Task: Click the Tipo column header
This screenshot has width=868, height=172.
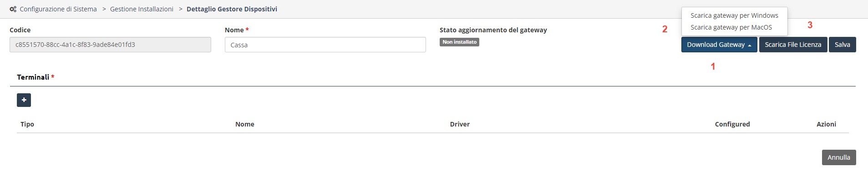Action: (27, 124)
